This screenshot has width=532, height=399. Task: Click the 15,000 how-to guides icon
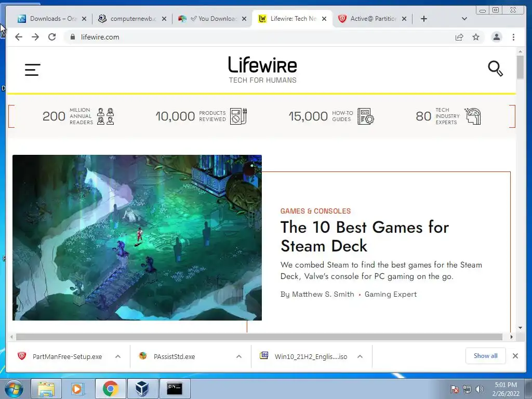click(366, 116)
